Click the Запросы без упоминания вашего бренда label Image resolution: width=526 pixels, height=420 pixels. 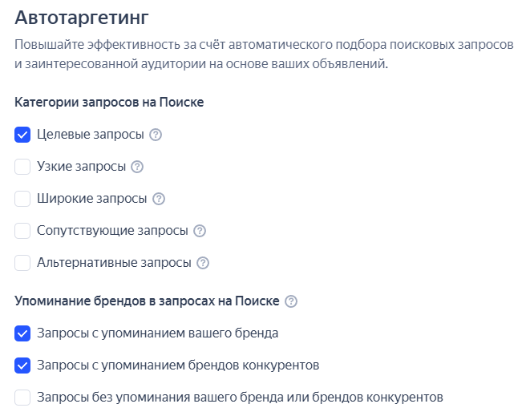(x=240, y=398)
